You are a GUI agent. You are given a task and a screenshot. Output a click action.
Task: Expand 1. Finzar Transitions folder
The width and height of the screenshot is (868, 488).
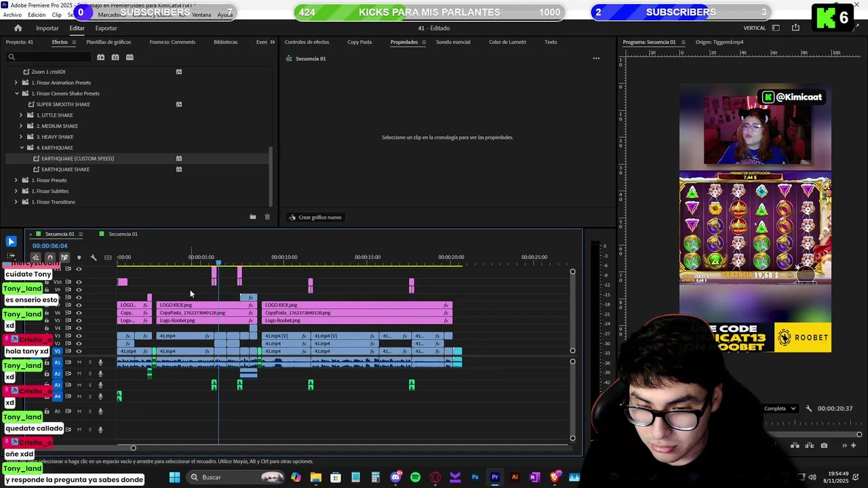(16, 202)
